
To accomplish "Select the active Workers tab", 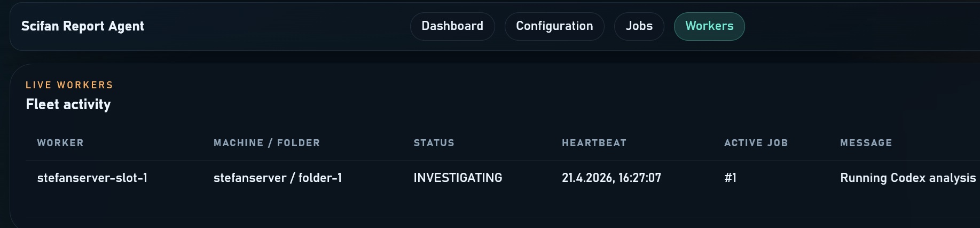I will (x=709, y=26).
